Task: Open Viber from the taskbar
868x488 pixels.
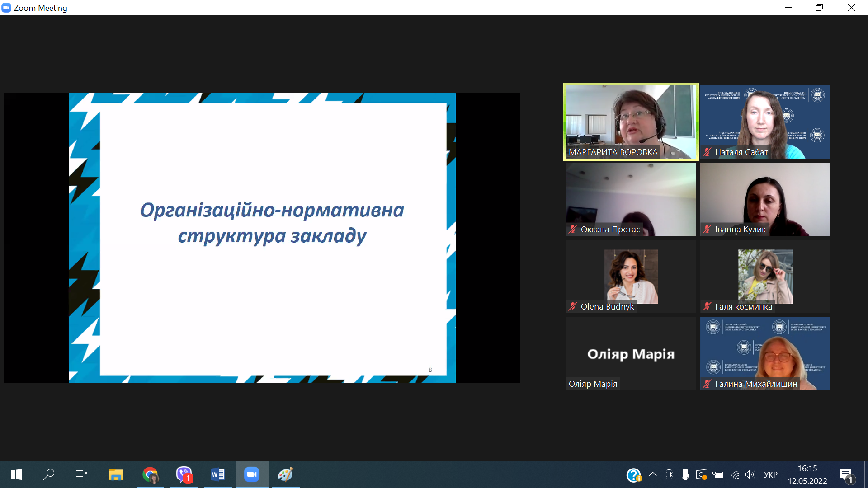Action: 184,474
